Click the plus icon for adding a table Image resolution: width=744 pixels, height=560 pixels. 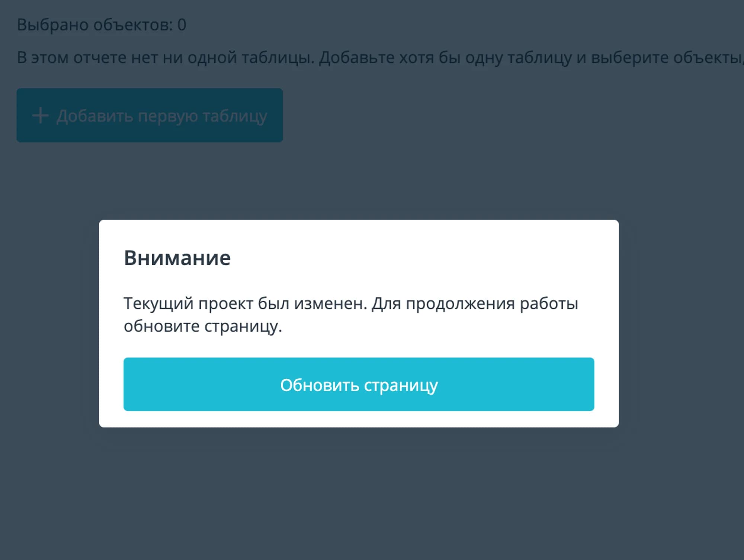[40, 116]
